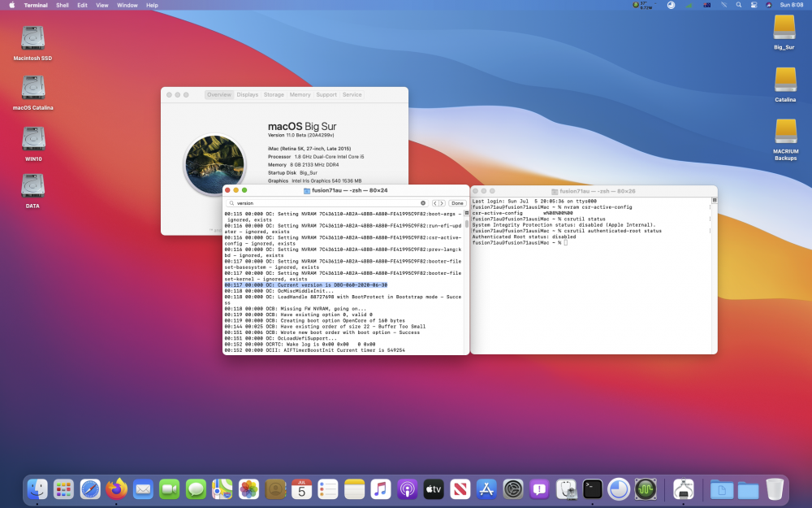
Task: Switch to Memory tab in About window
Action: 300,95
